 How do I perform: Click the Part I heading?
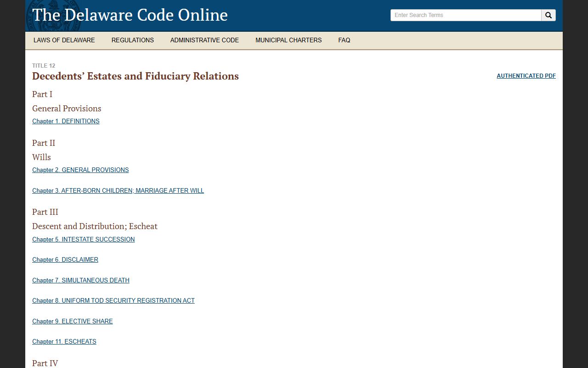click(42, 94)
